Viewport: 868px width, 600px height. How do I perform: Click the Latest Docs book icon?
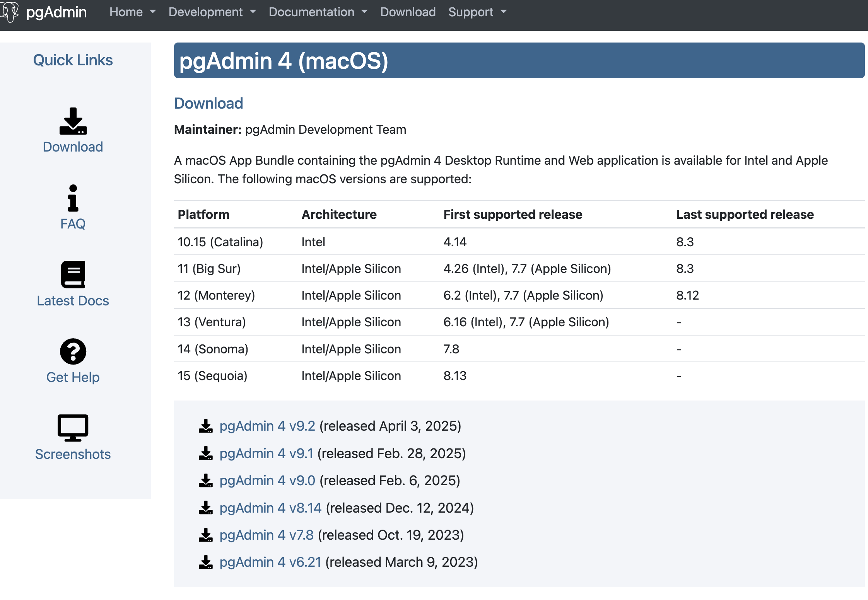(x=73, y=274)
